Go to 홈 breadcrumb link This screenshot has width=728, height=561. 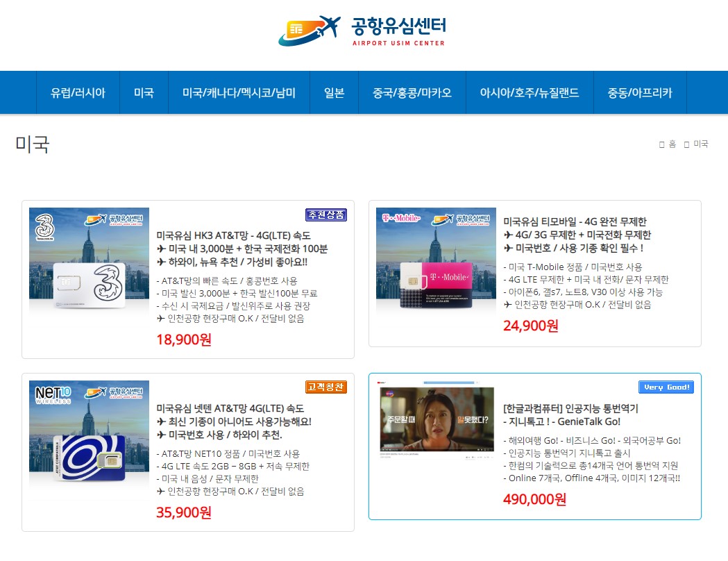point(672,144)
